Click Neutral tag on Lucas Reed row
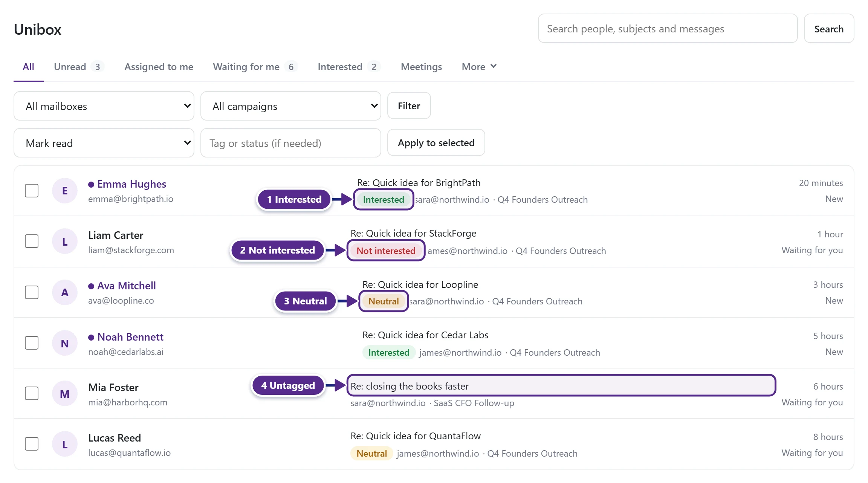Image resolution: width=868 pixels, height=483 pixels. pos(371,454)
